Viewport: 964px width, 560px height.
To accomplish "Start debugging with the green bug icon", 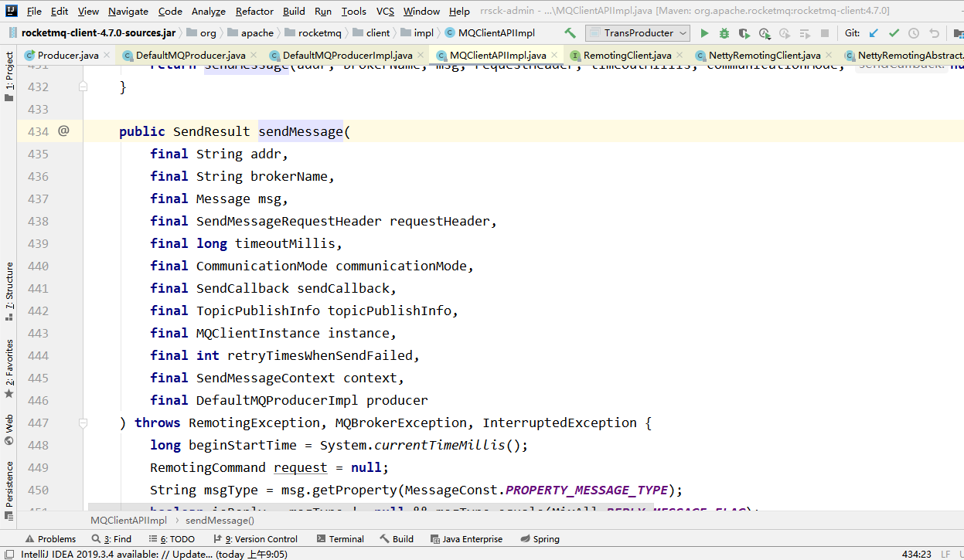I will [x=724, y=33].
